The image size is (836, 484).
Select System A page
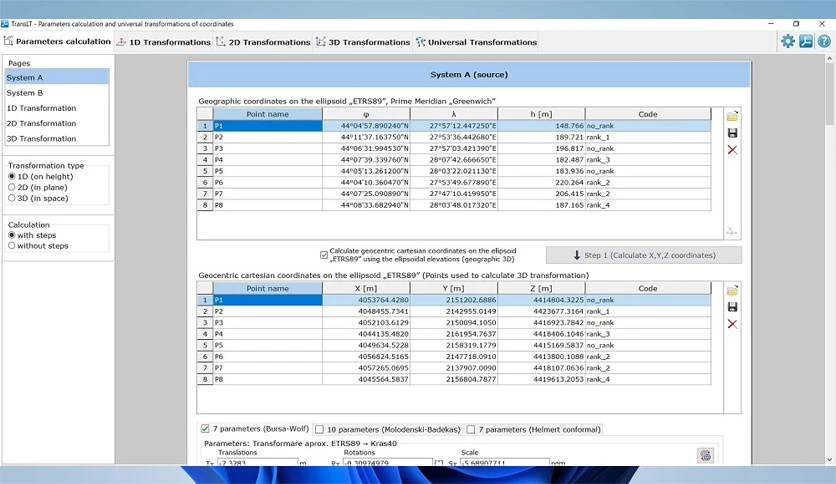click(x=57, y=77)
